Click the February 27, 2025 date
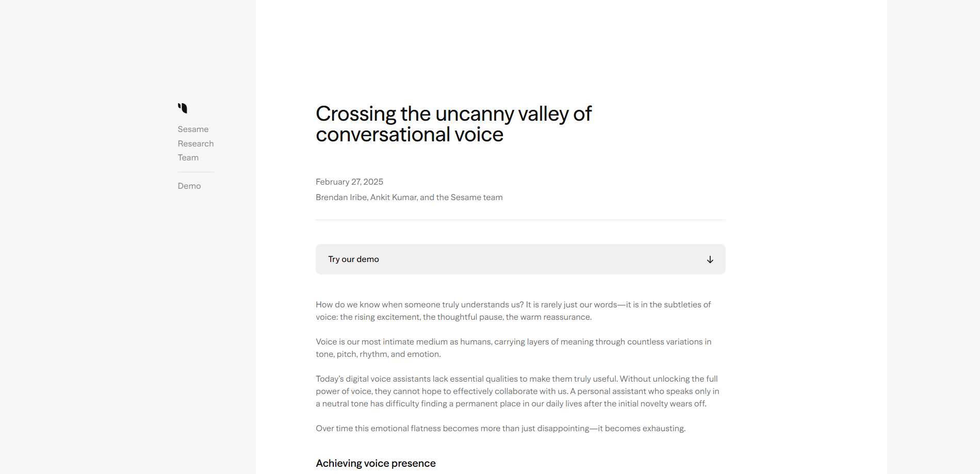 pos(349,182)
